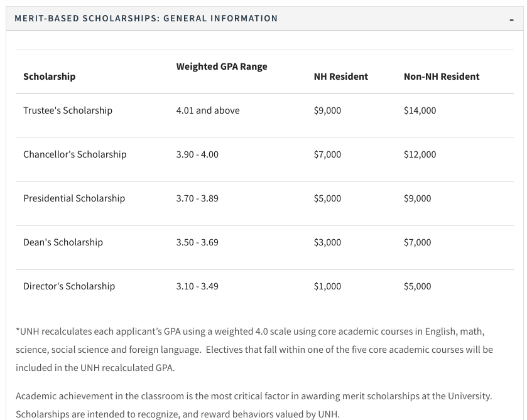The image size is (527, 420).
Task: Click the 3.70 - 3.89 GPA range cell
Action: pyautogui.click(x=197, y=198)
